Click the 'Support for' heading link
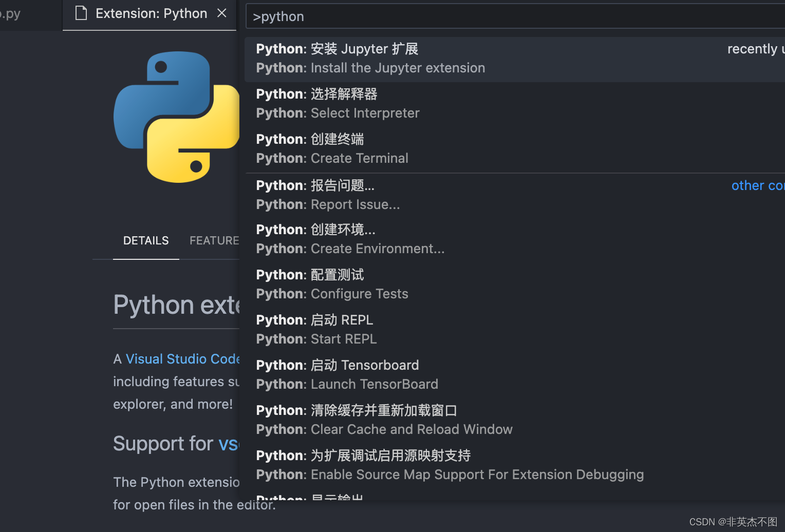785x532 pixels. [x=228, y=444]
